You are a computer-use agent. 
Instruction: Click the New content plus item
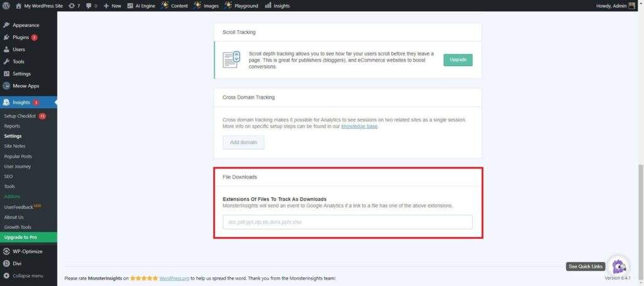[x=112, y=6]
